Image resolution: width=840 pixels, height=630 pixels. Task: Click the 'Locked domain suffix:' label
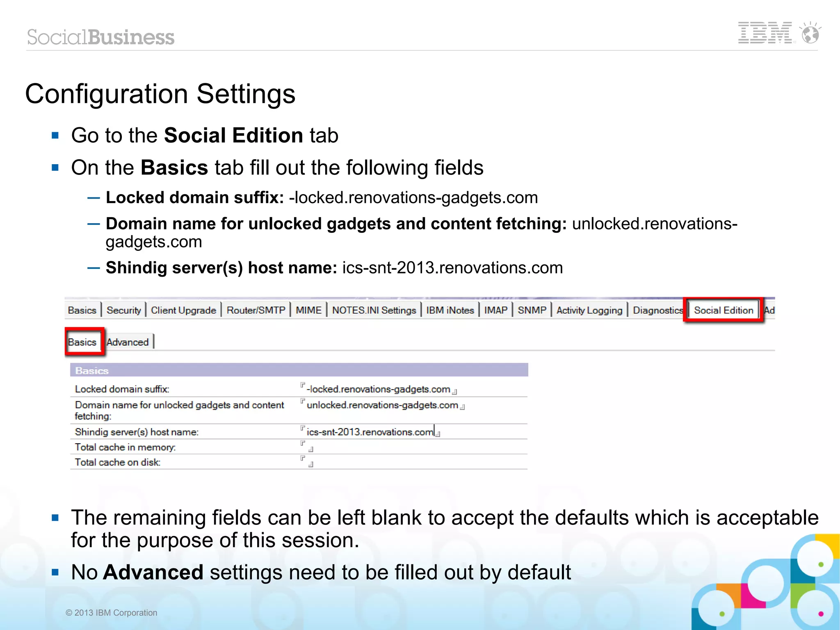click(x=122, y=389)
